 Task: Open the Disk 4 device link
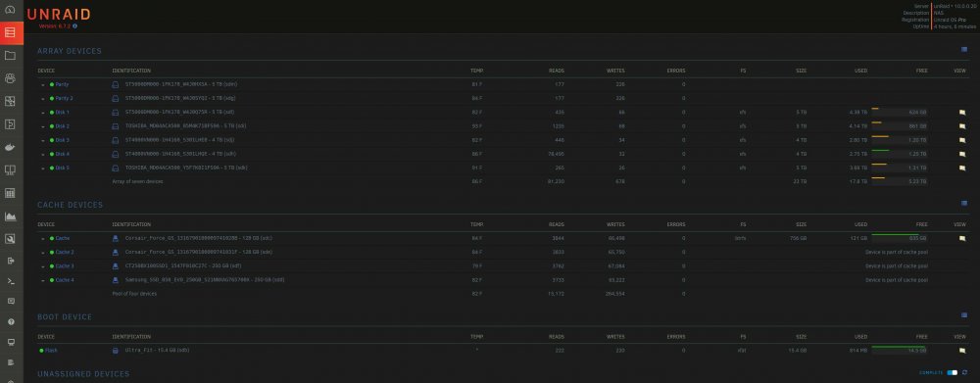[63, 154]
